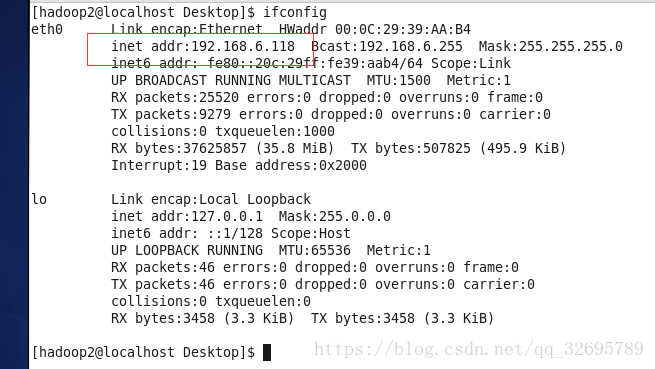Click the terminal cursor block at the prompt
This screenshot has height=369, width=655.
pyautogui.click(x=267, y=352)
